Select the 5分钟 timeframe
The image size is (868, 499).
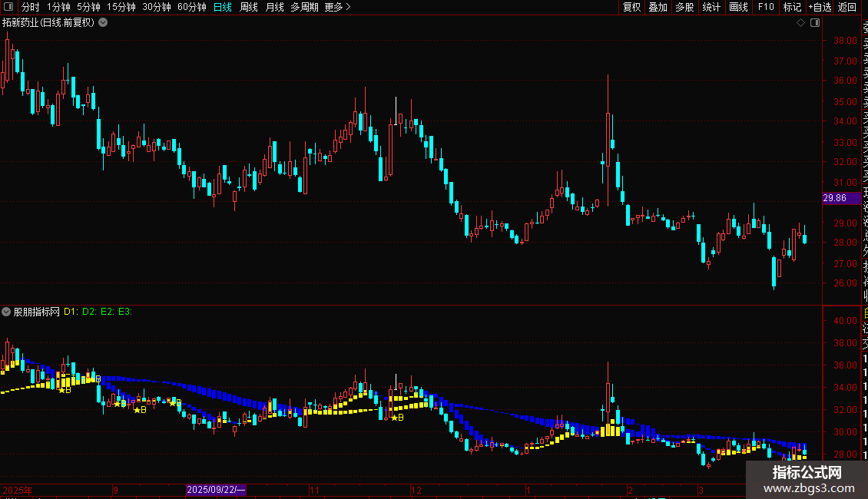tap(88, 7)
